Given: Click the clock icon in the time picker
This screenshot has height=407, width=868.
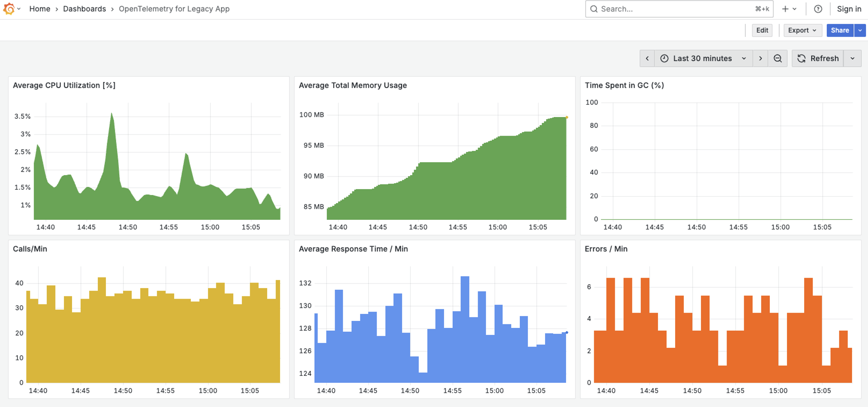Looking at the screenshot, I should point(664,58).
